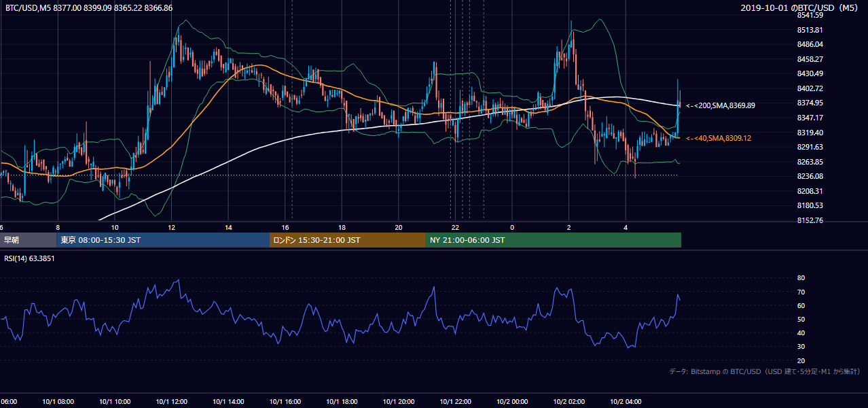This screenshot has height=408, width=868.
Task: Click the 10/1 22:00 date axis label
Action: (456, 401)
